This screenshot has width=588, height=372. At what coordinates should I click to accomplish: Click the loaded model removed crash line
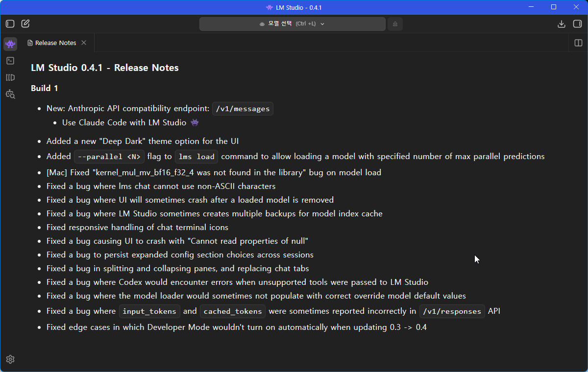(x=190, y=200)
